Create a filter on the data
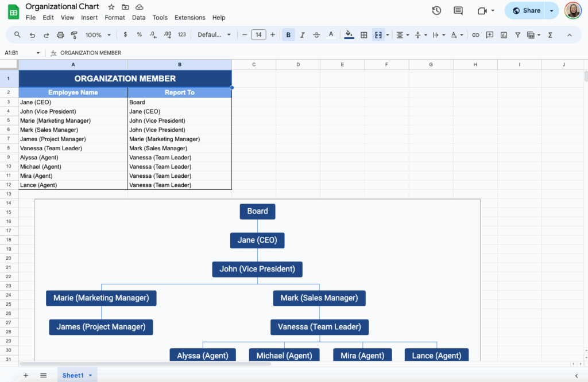The width and height of the screenshot is (588, 382). [517, 34]
